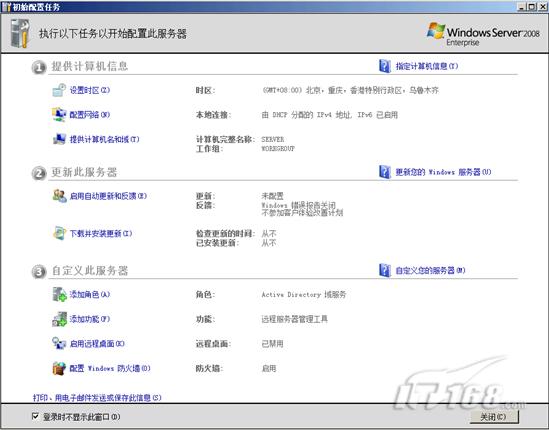This screenshot has height=430, width=549.
Task: Click the Set time zone clock icon
Action: pos(59,90)
